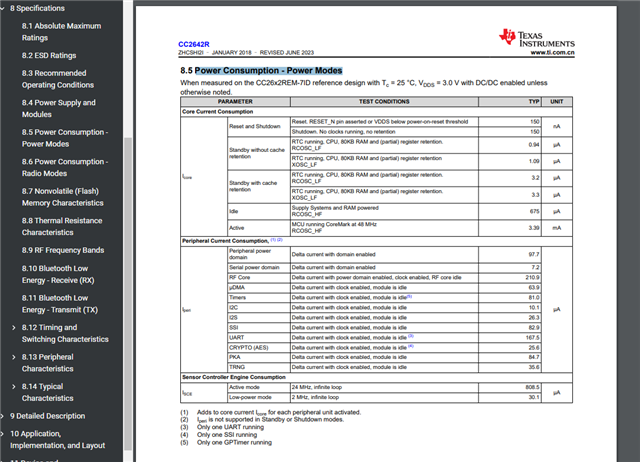Click the TRNG parameter cell
This screenshot has height=462, width=640.
tap(259, 367)
